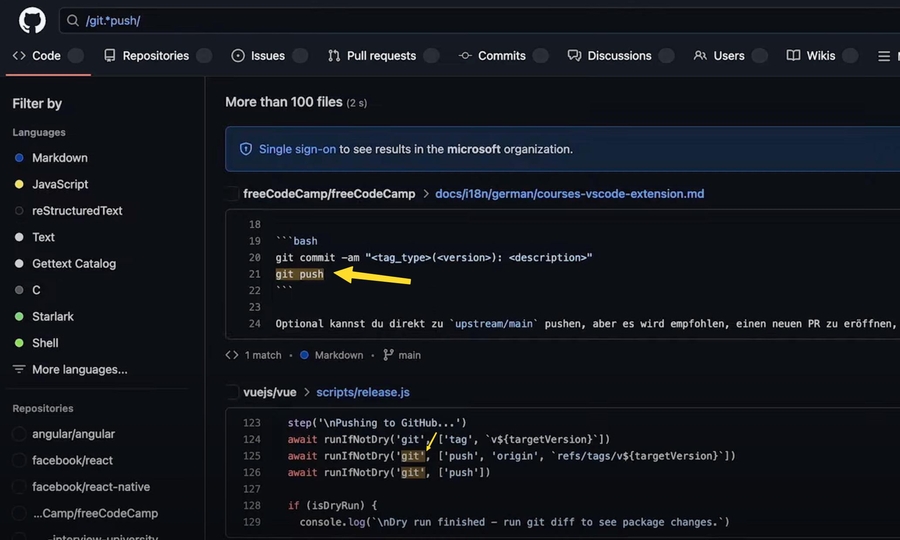Switch to the Repositories tab

point(155,56)
